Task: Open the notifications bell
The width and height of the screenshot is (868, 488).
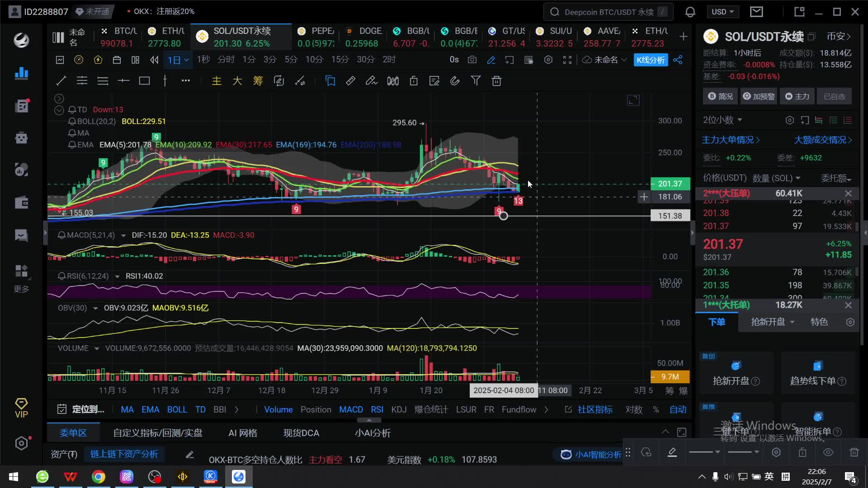Action: coord(690,12)
